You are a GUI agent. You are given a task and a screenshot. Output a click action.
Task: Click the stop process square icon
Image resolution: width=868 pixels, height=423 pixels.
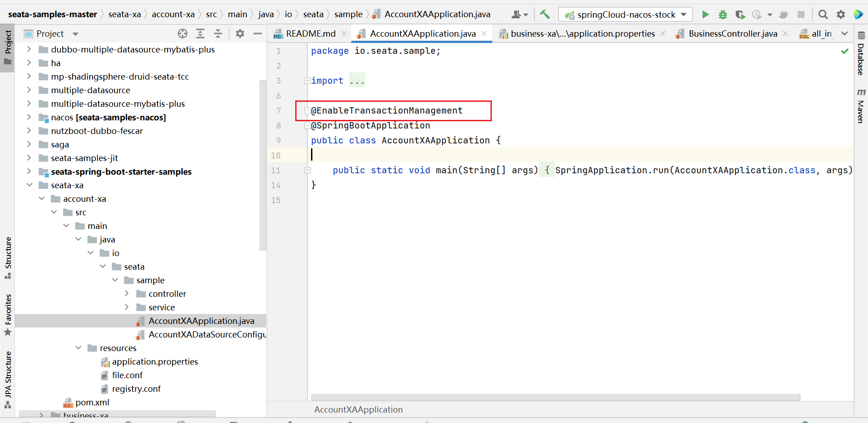tap(801, 14)
